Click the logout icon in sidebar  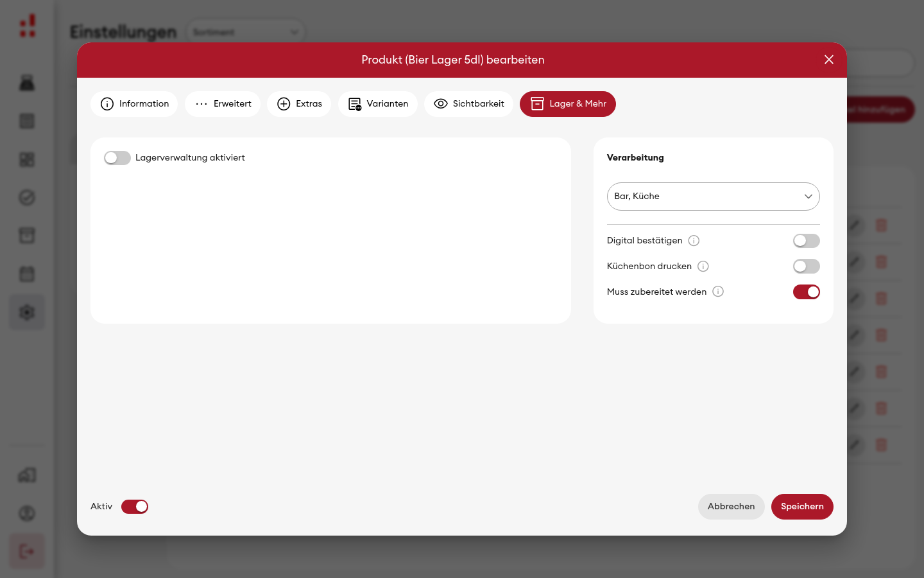[27, 551]
